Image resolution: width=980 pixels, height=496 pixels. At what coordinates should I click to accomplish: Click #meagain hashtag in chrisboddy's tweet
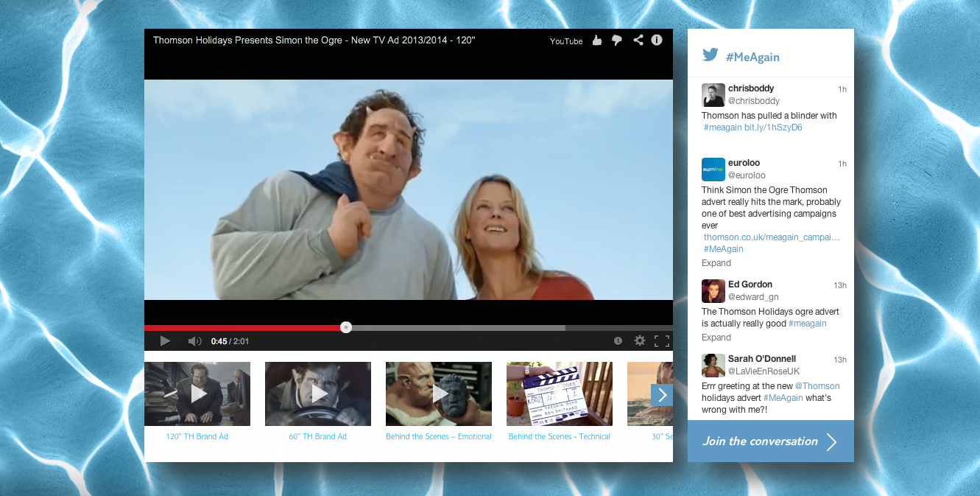[x=723, y=128]
